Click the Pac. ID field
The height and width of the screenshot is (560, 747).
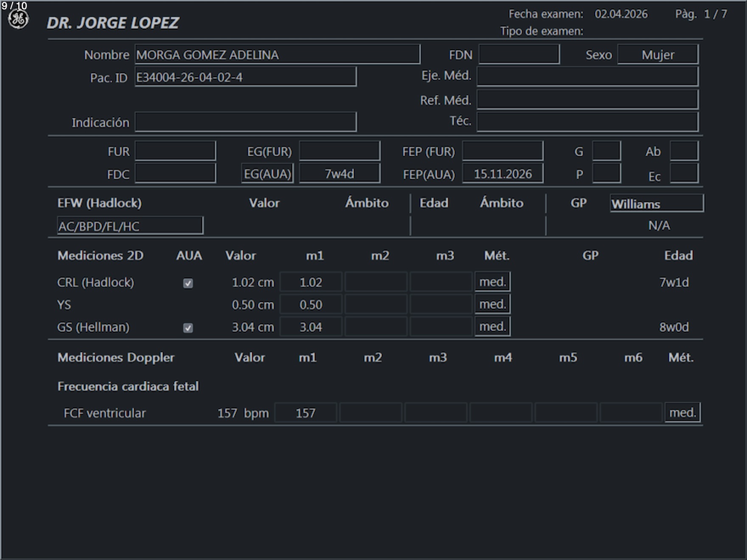tap(245, 77)
